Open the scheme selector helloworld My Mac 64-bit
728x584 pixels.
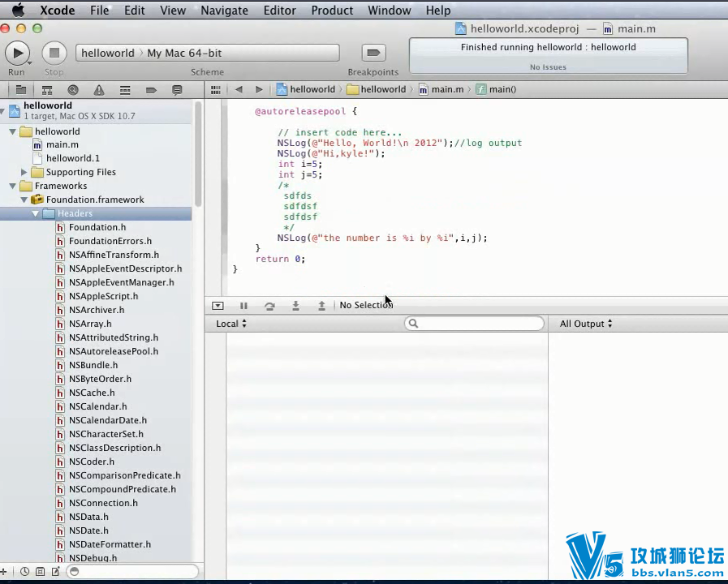(208, 53)
